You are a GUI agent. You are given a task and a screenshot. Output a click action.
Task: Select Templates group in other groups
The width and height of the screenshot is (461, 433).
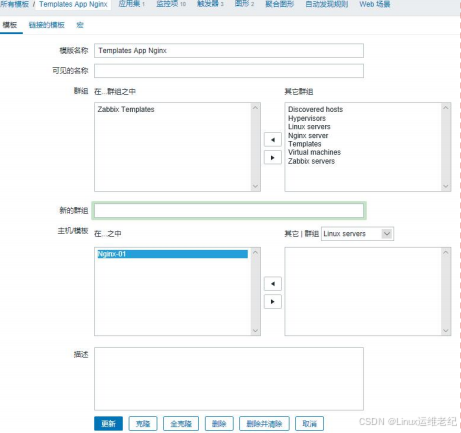tap(305, 144)
